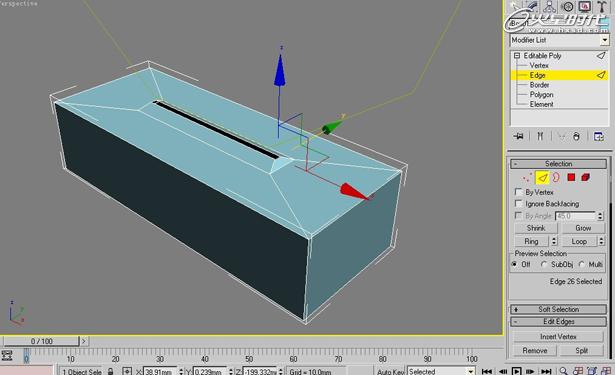Collapse the Editable Poly tree node
Viewport: 615px width, 375px height.
pos(517,56)
